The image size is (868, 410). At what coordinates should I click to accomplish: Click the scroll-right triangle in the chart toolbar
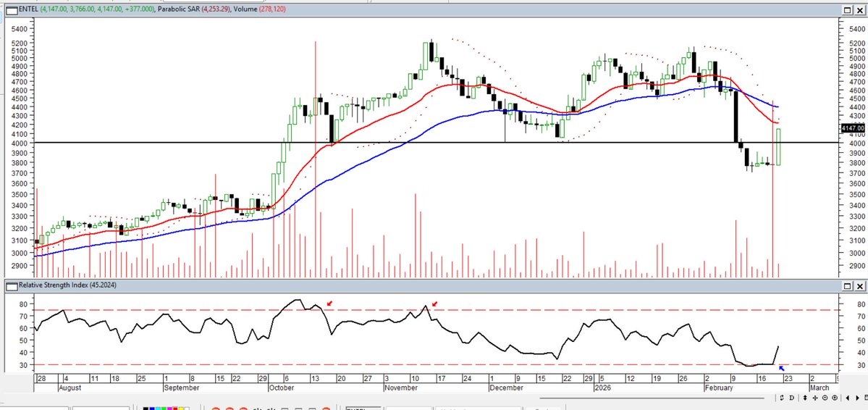tap(857, 398)
